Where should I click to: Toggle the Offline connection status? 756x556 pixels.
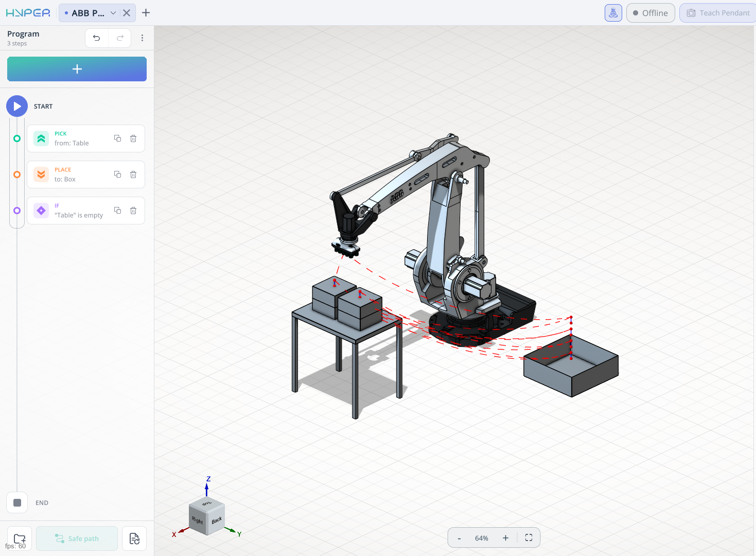650,13
